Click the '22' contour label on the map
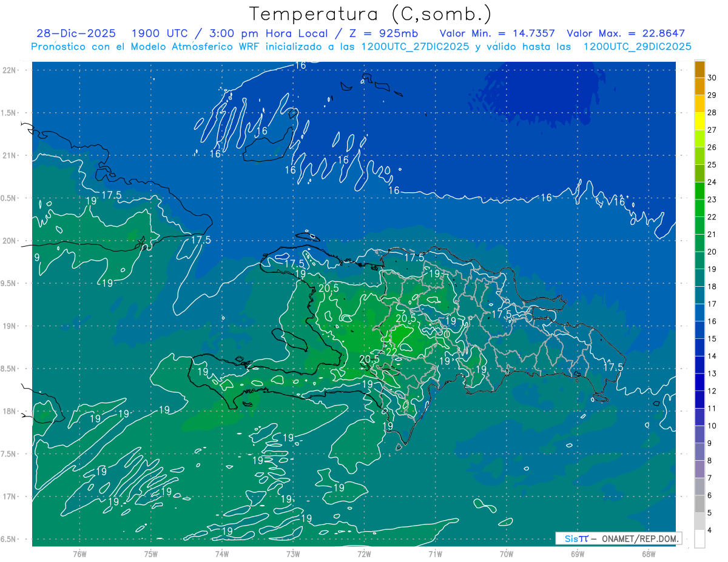The image size is (728, 562). [x=391, y=352]
